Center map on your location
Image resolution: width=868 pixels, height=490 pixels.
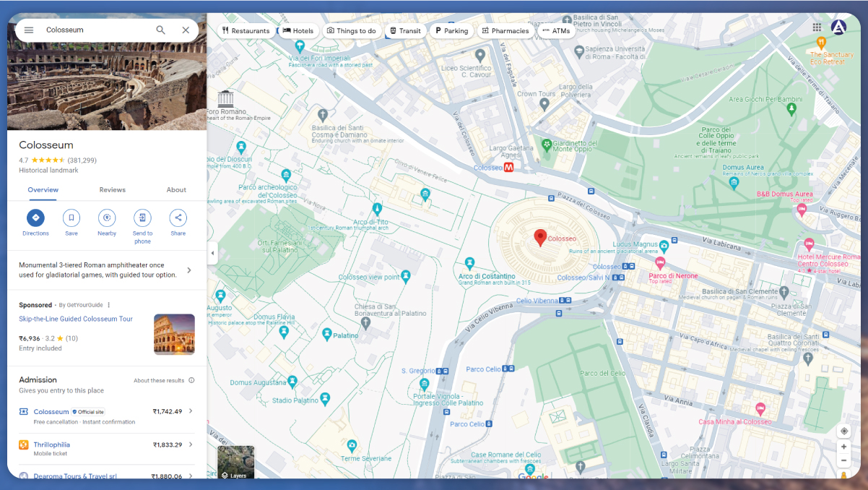[843, 431]
